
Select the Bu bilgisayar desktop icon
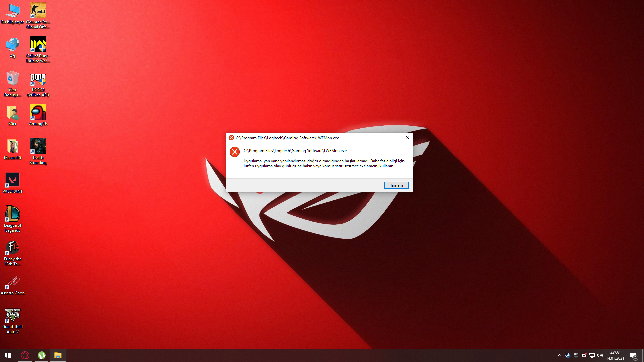(13, 14)
